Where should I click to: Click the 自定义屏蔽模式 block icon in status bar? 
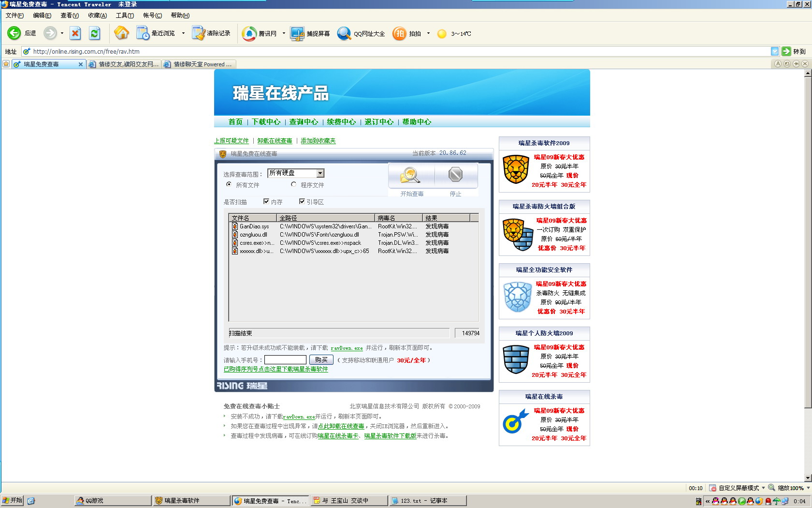(x=712, y=488)
